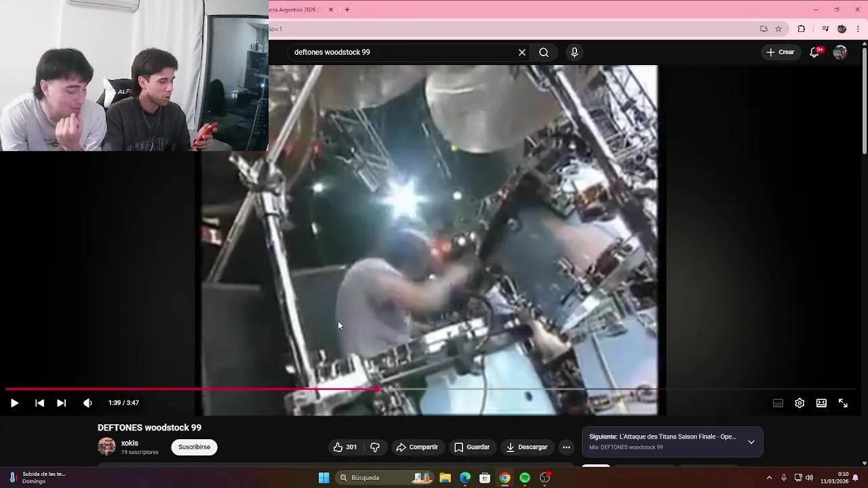Play the paused YouTube video
Image resolution: width=868 pixels, height=488 pixels.
[14, 403]
